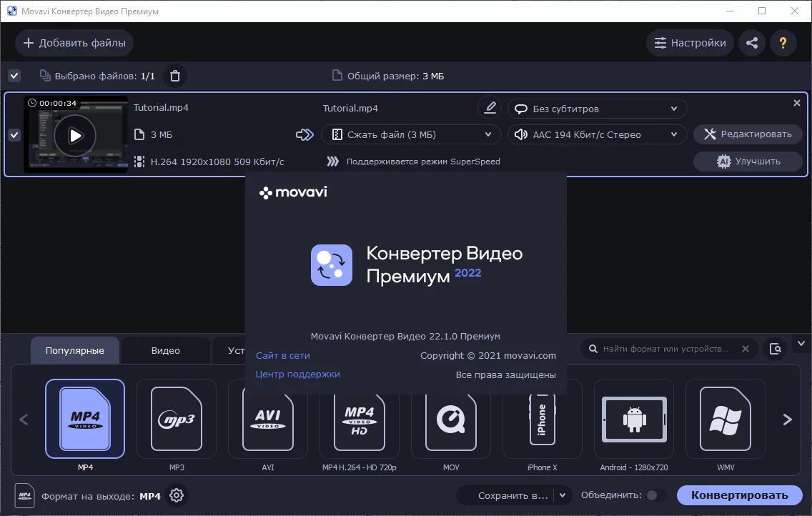Select the WMV format preset
This screenshot has width=812, height=516.
coord(726,419)
